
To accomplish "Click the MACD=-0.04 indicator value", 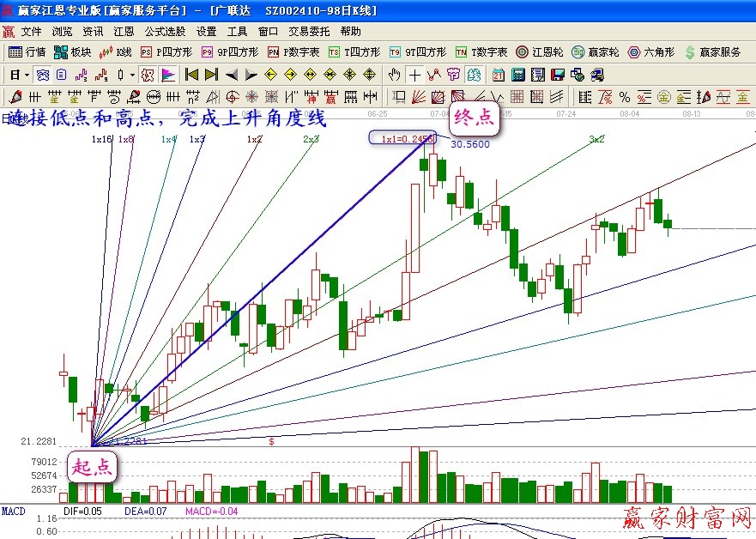I will click(212, 512).
